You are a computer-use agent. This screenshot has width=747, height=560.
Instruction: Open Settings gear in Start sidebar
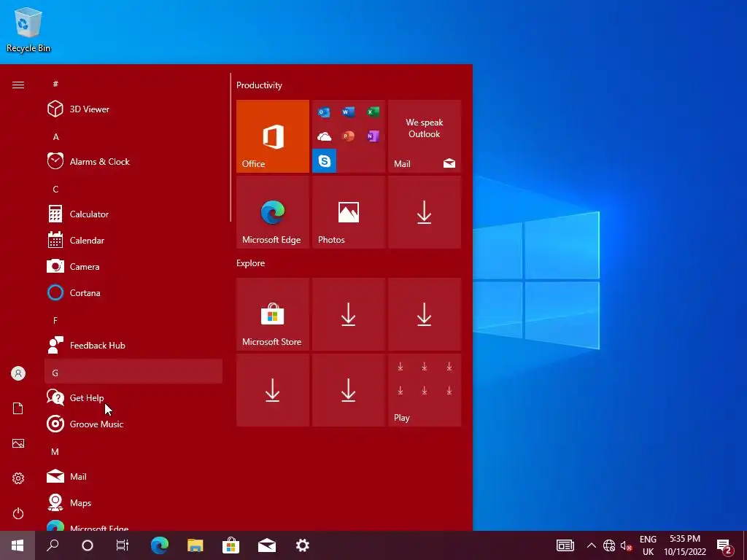(18, 478)
